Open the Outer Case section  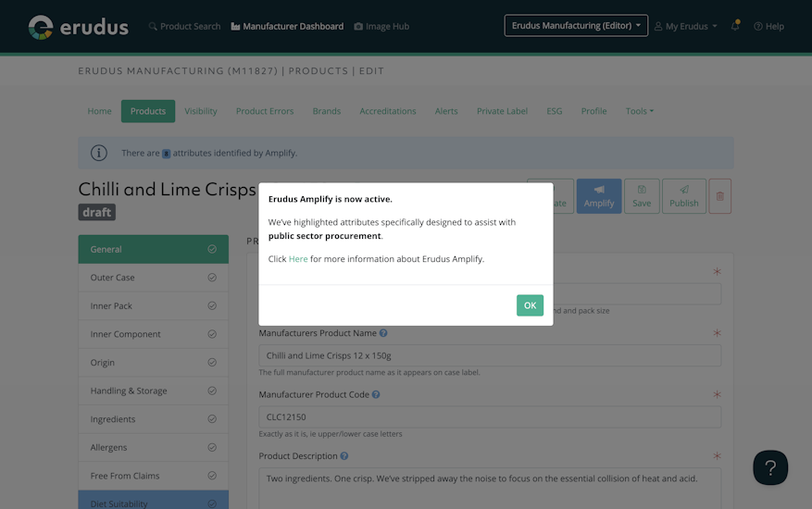pos(154,278)
